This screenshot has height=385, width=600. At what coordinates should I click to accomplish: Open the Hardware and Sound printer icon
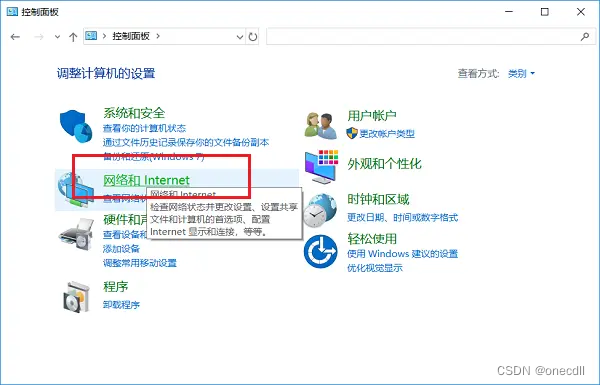coord(77,234)
